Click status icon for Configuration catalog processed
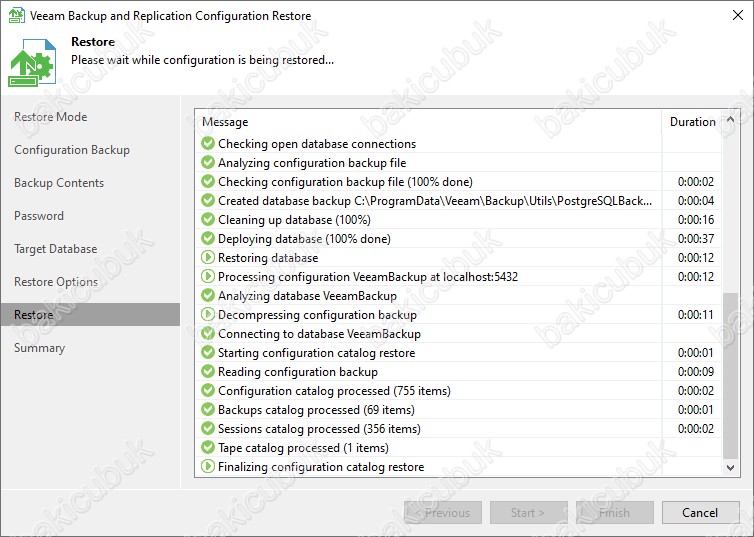Viewport: 754px width, 537px height. [x=208, y=390]
